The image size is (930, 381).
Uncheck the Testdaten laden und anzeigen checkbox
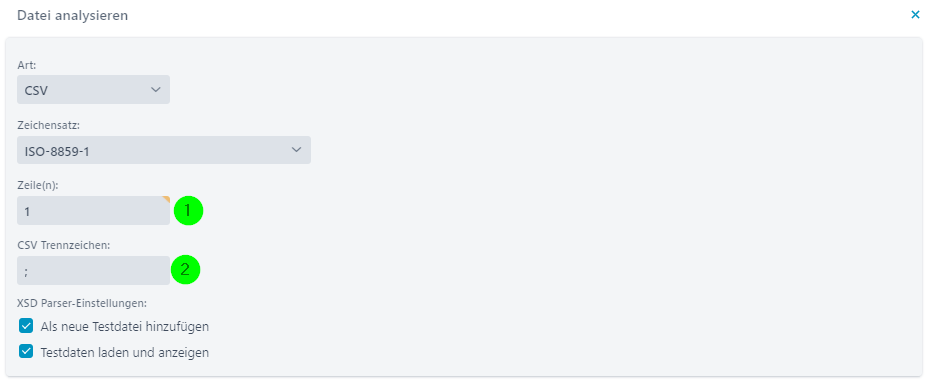[x=26, y=351]
